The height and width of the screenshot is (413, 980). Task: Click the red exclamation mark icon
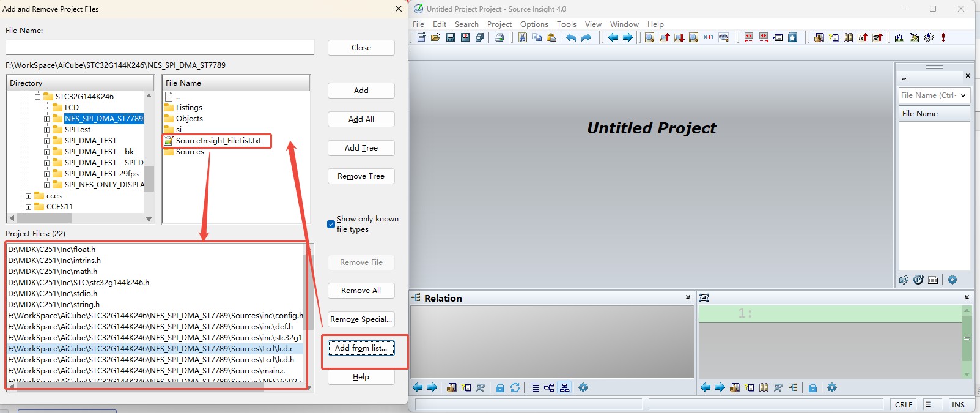pos(943,37)
